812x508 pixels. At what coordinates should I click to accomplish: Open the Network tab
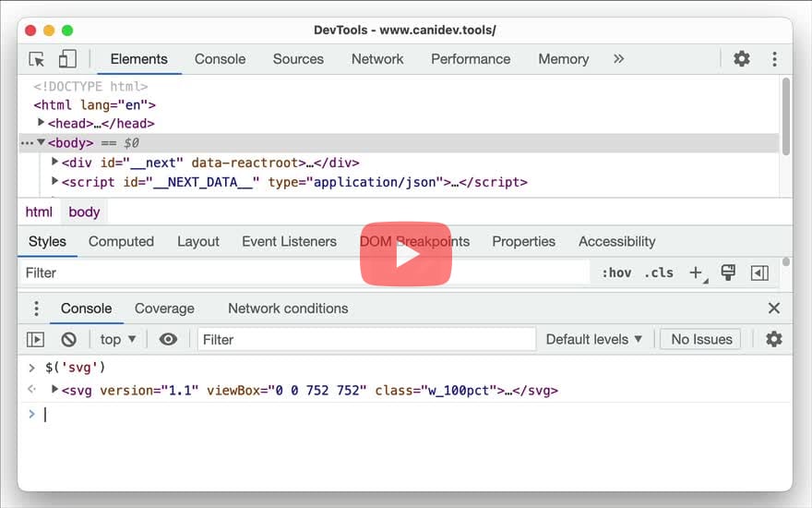click(x=377, y=59)
